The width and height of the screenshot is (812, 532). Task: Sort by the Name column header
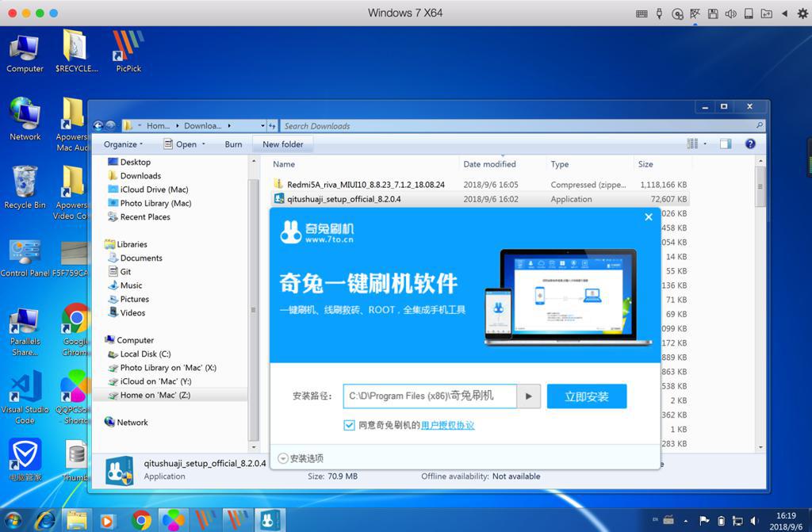pos(284,164)
